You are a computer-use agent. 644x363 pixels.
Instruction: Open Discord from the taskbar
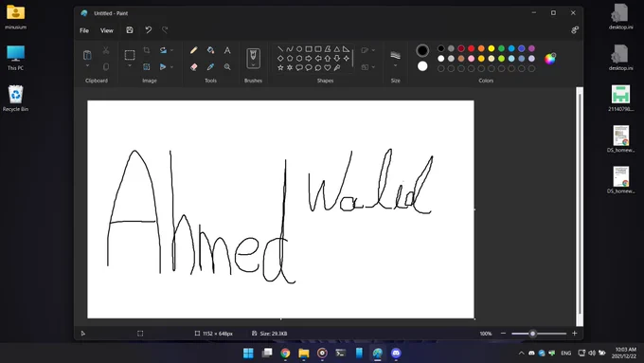(396, 353)
